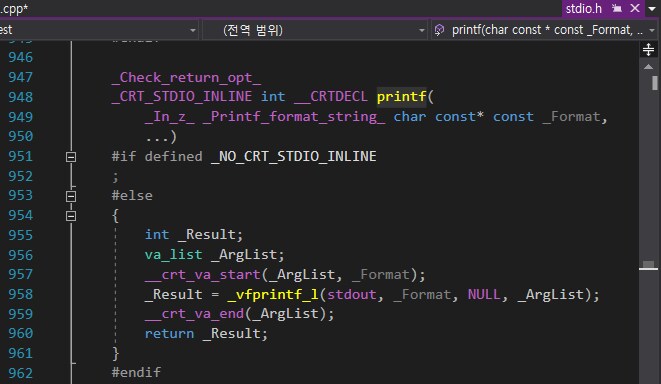Click va_list type on line 956

pyautogui.click(x=173, y=255)
